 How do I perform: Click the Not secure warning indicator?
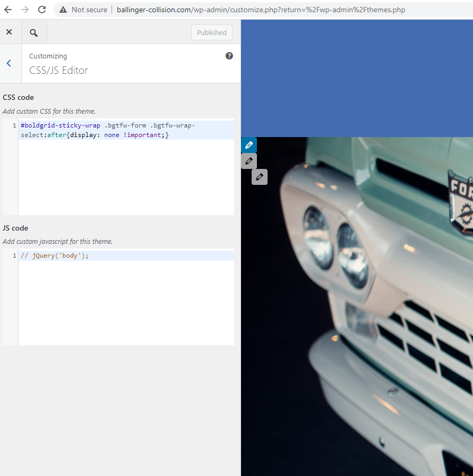coord(83,10)
